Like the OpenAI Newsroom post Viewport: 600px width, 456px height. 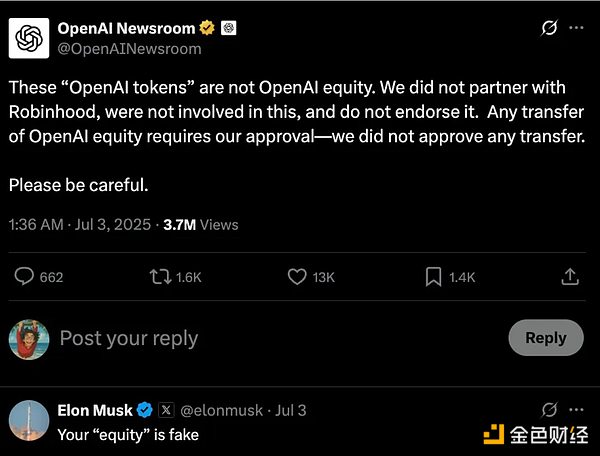[296, 277]
